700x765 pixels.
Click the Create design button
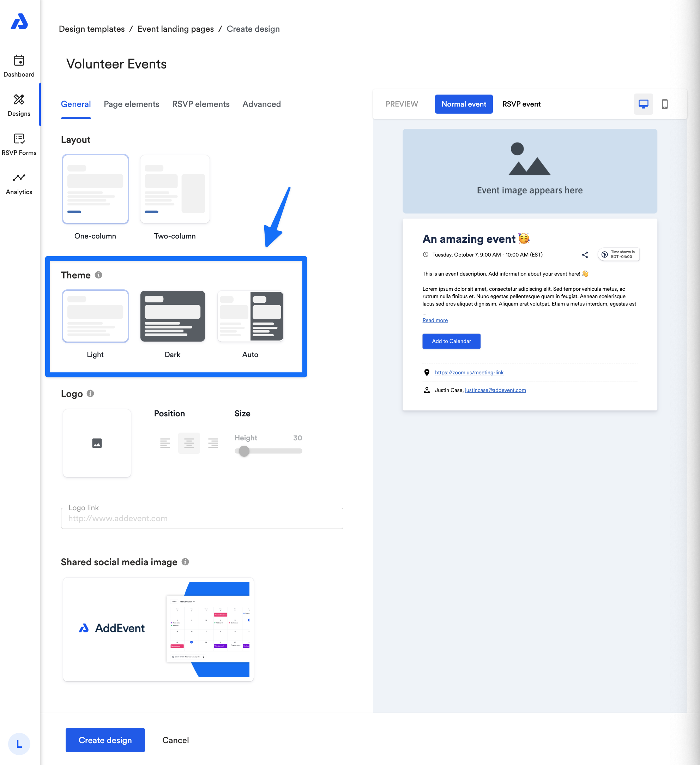[105, 740]
